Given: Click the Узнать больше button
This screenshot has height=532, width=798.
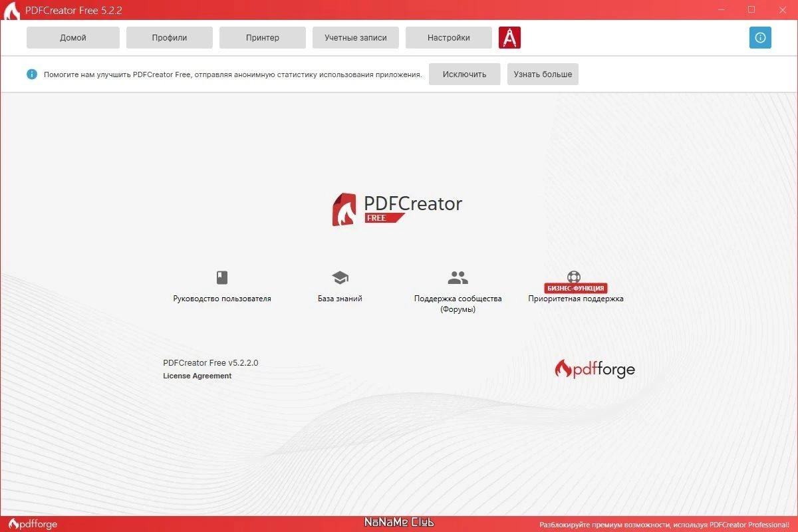Looking at the screenshot, I should pos(543,74).
